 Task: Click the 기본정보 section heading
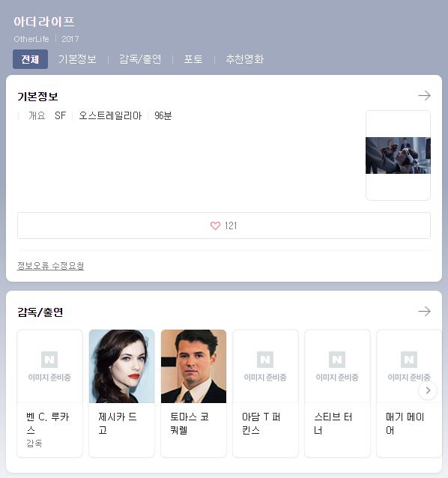(37, 97)
